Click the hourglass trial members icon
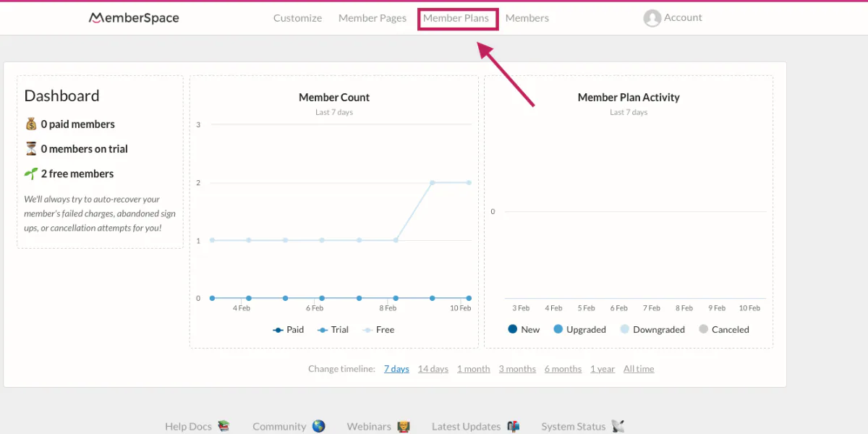The image size is (868, 434). [x=31, y=149]
